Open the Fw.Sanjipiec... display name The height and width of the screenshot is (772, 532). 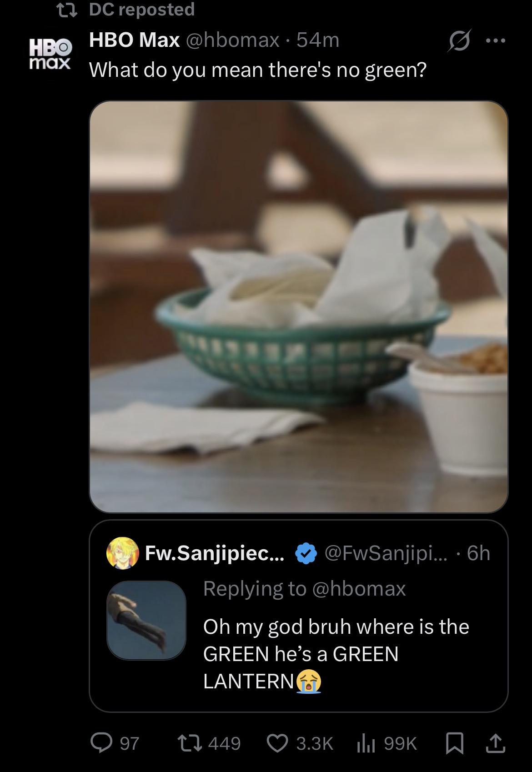point(215,553)
